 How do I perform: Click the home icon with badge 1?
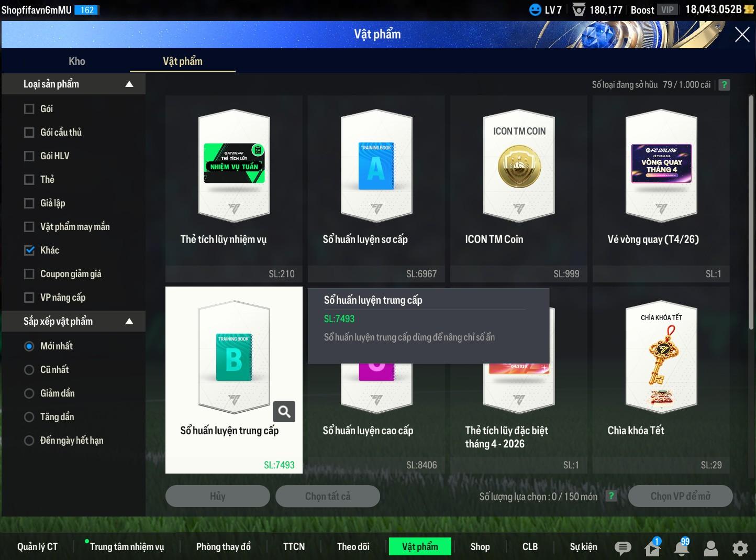pos(652,548)
